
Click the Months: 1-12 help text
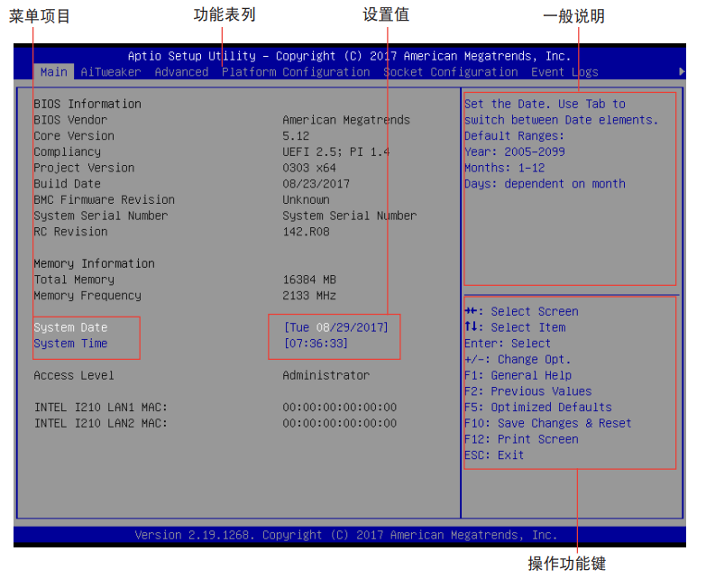point(505,168)
